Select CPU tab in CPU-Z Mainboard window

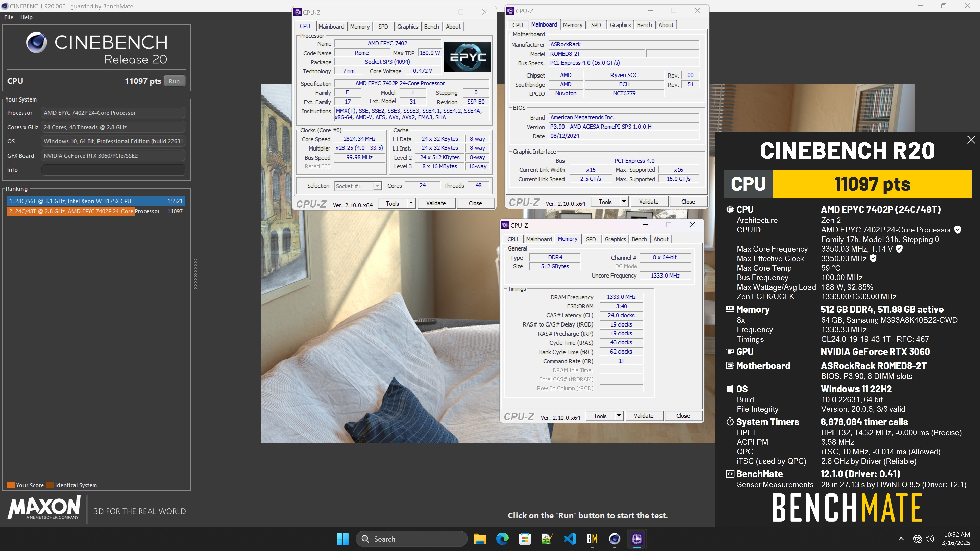coord(517,25)
